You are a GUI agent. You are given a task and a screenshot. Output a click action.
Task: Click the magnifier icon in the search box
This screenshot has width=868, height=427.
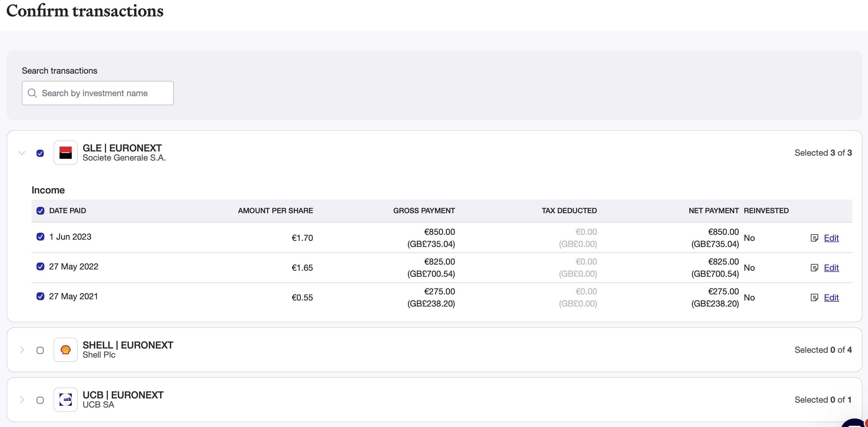point(32,93)
